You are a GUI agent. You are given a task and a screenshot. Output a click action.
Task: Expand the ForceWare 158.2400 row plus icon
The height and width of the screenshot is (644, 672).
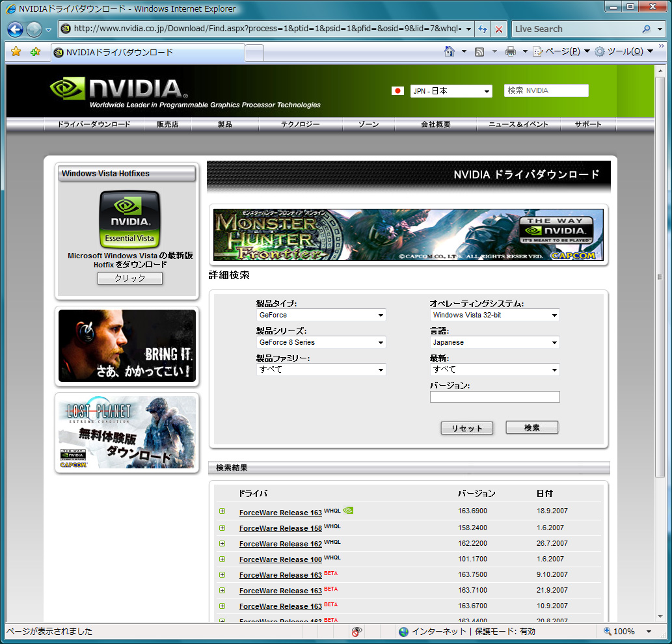[222, 528]
